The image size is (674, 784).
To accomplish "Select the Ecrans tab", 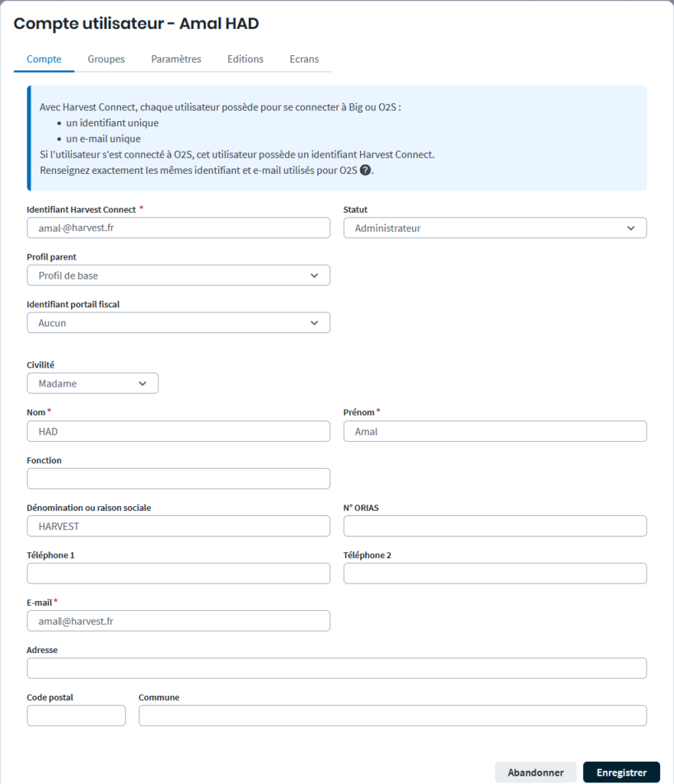I will pyautogui.click(x=304, y=59).
